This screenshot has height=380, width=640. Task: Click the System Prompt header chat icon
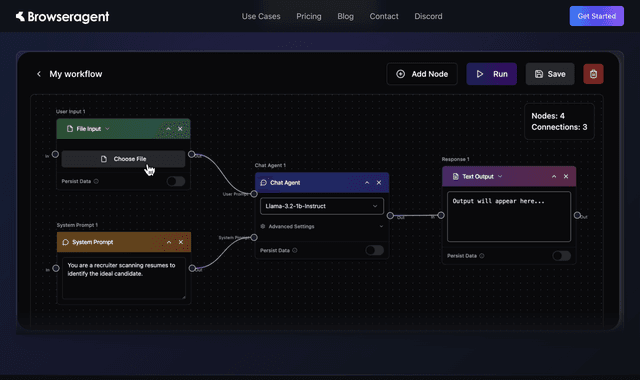point(65,242)
